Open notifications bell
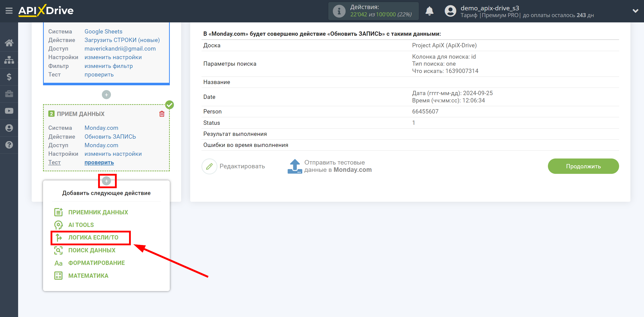This screenshot has width=644, height=317. click(429, 11)
